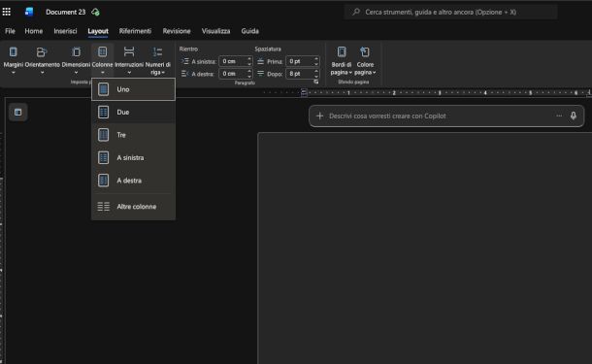Click the right indent icon

185,74
